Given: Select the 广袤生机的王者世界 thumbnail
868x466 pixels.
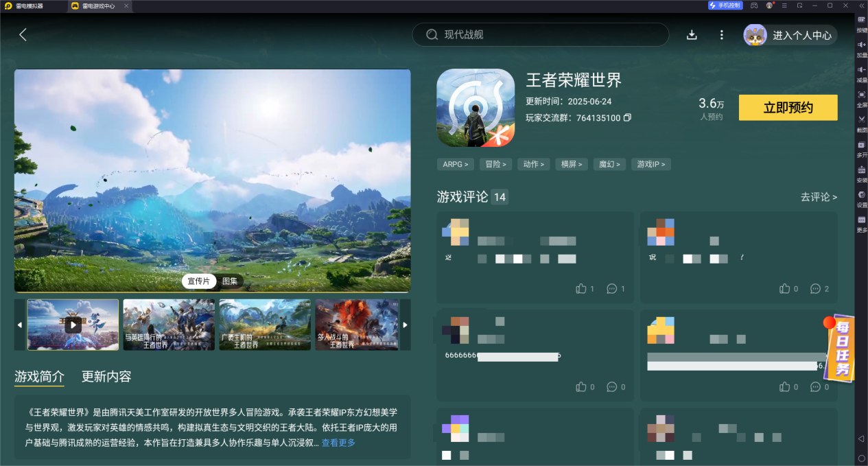Looking at the screenshot, I should tap(265, 325).
